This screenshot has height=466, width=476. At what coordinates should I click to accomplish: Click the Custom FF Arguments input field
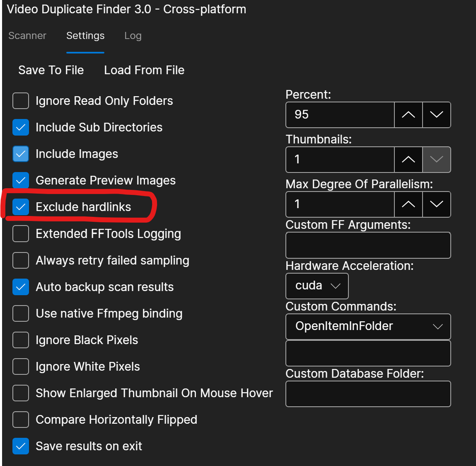368,245
